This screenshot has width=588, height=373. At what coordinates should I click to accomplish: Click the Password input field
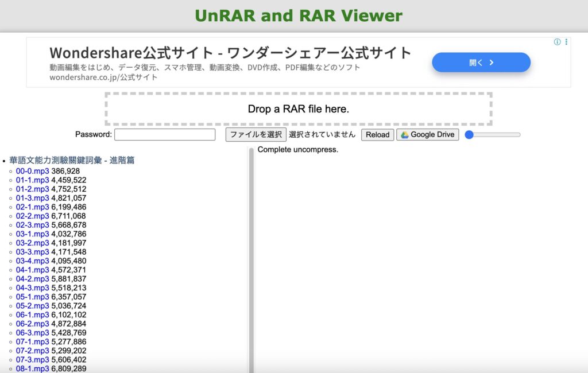pyautogui.click(x=165, y=135)
